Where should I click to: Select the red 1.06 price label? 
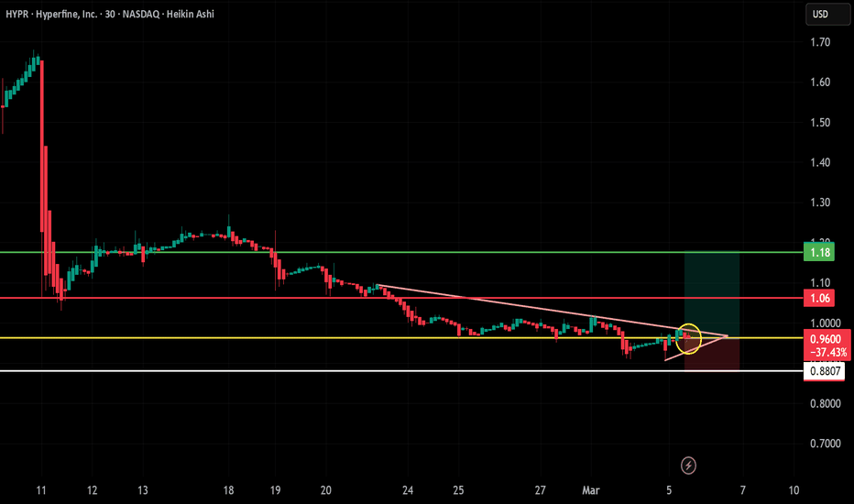pos(818,298)
